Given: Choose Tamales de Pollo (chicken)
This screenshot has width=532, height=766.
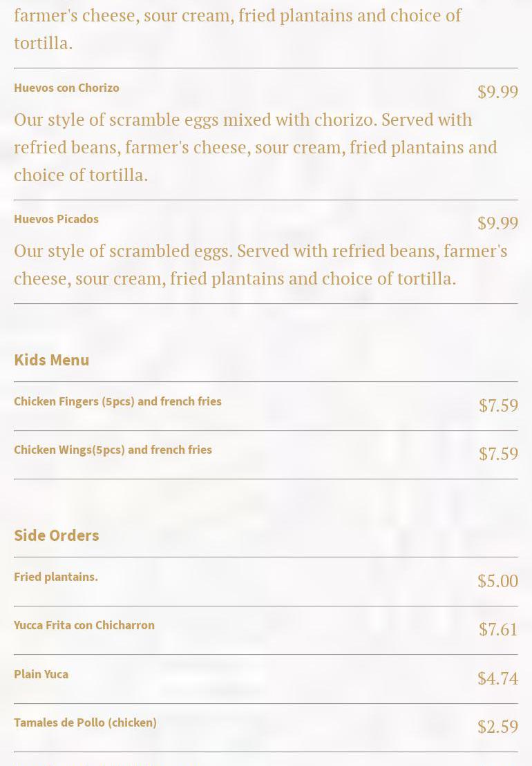Looking at the screenshot, I should pyautogui.click(x=85, y=722).
